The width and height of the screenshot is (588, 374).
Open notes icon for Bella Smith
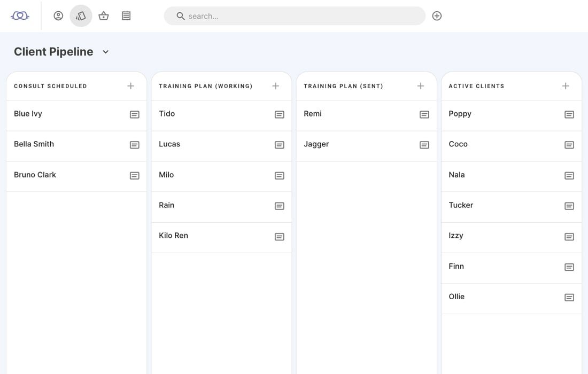click(x=135, y=145)
